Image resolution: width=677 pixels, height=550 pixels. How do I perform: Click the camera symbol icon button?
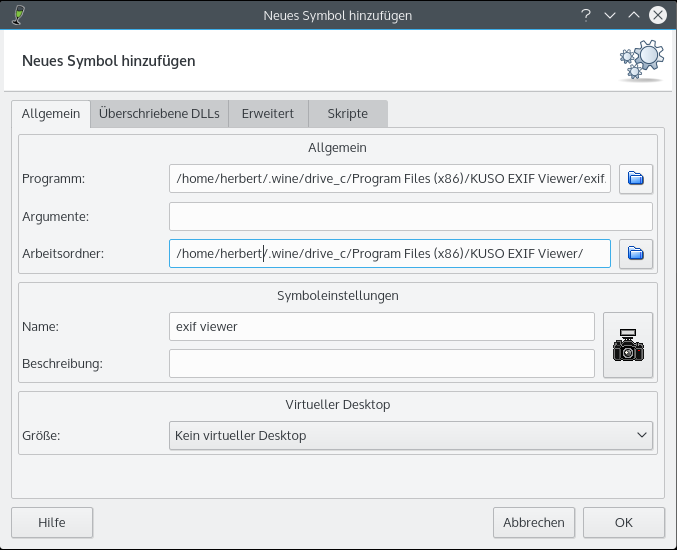point(628,345)
